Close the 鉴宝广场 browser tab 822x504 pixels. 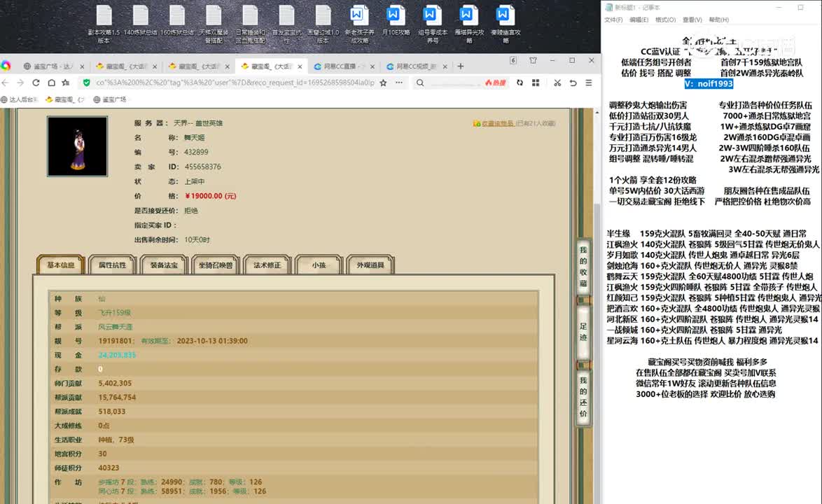pyautogui.click(x=83, y=66)
